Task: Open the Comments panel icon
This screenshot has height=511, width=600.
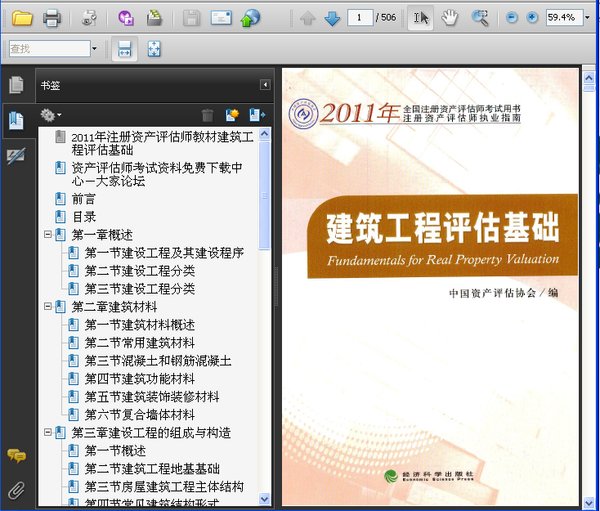Action: coord(16,455)
